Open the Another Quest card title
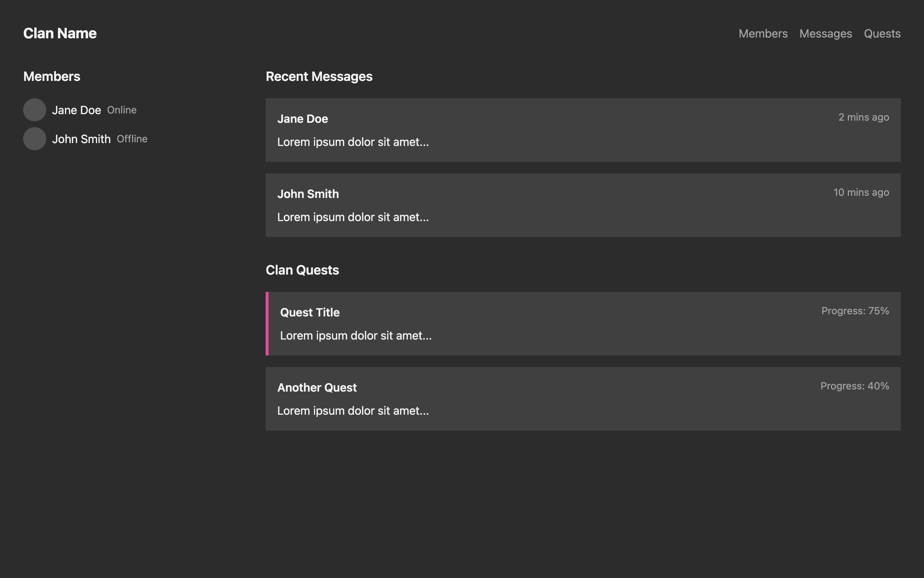The image size is (924, 578). (x=317, y=388)
